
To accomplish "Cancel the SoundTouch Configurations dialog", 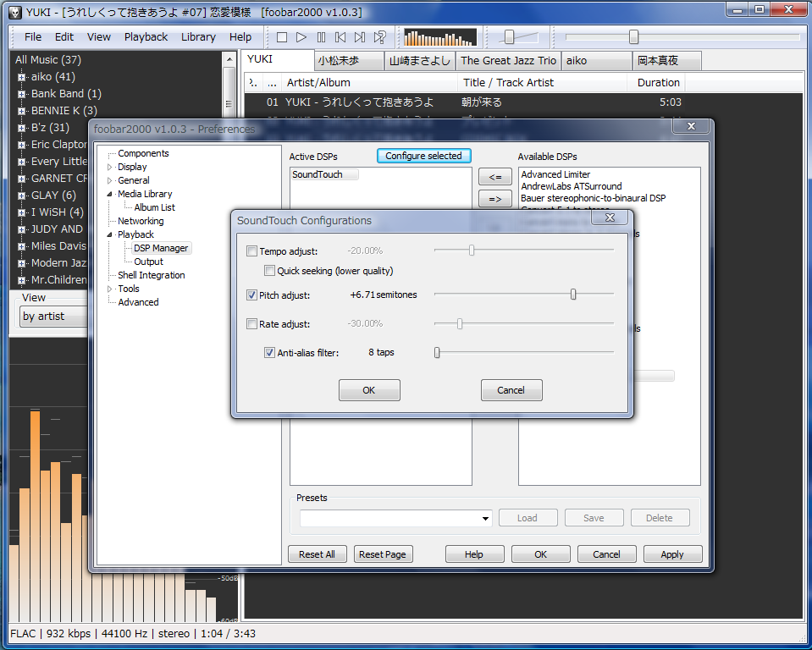I will pyautogui.click(x=511, y=390).
